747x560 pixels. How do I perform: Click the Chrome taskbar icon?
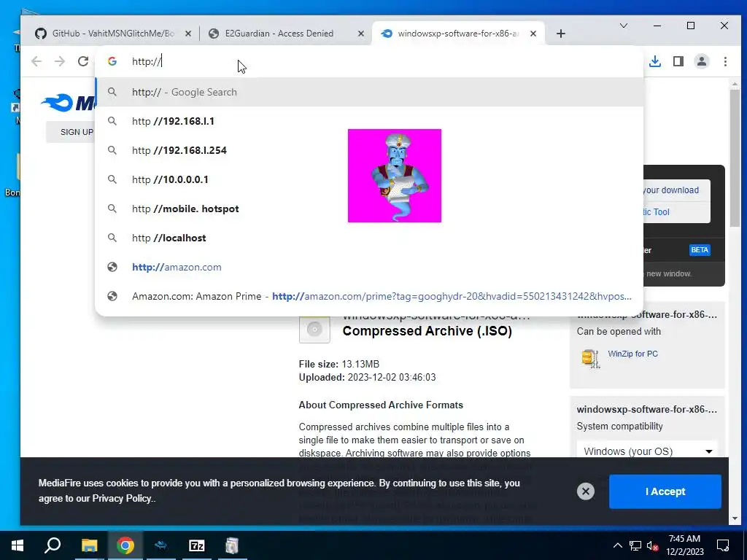point(125,545)
